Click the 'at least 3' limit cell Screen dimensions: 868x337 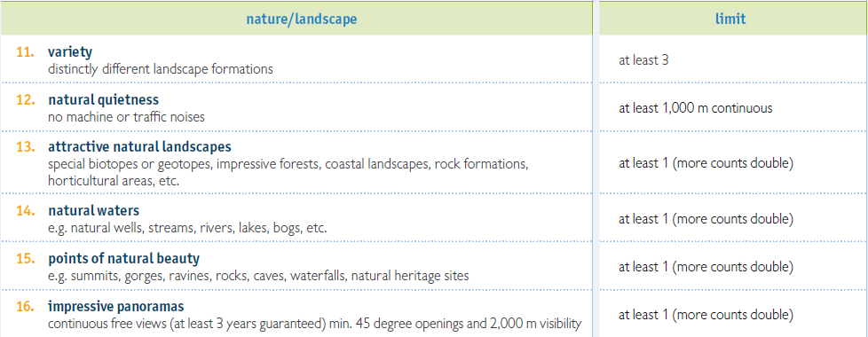(643, 60)
